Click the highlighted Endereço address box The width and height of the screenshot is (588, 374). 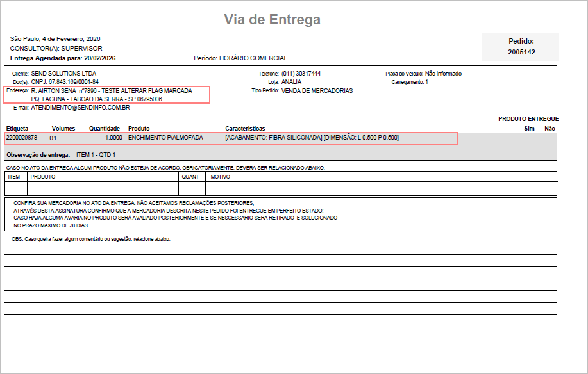click(106, 95)
